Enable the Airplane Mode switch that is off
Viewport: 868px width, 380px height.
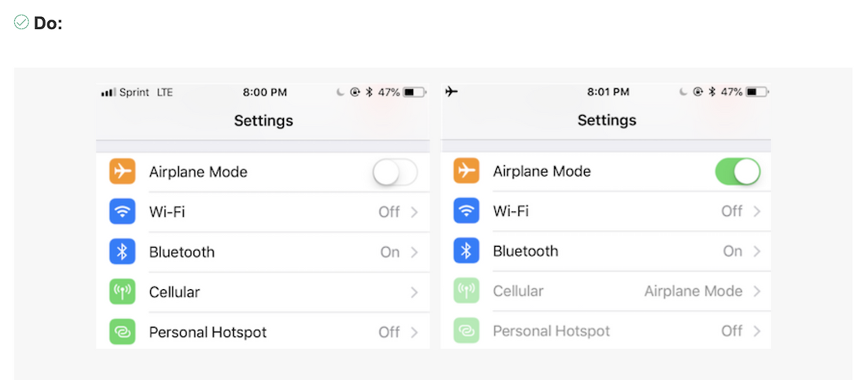(395, 172)
